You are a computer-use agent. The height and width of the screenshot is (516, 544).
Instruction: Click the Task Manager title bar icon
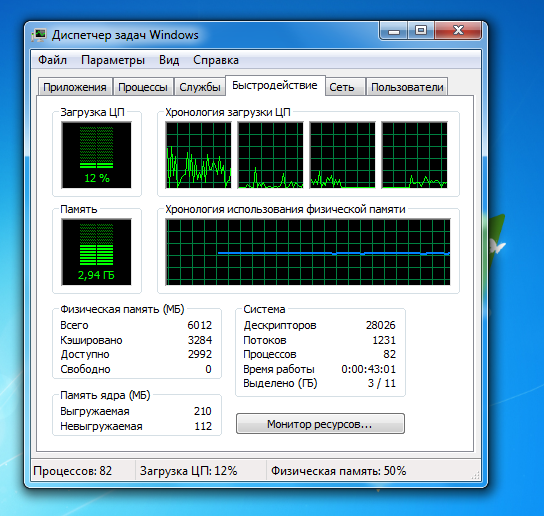tap(39, 35)
